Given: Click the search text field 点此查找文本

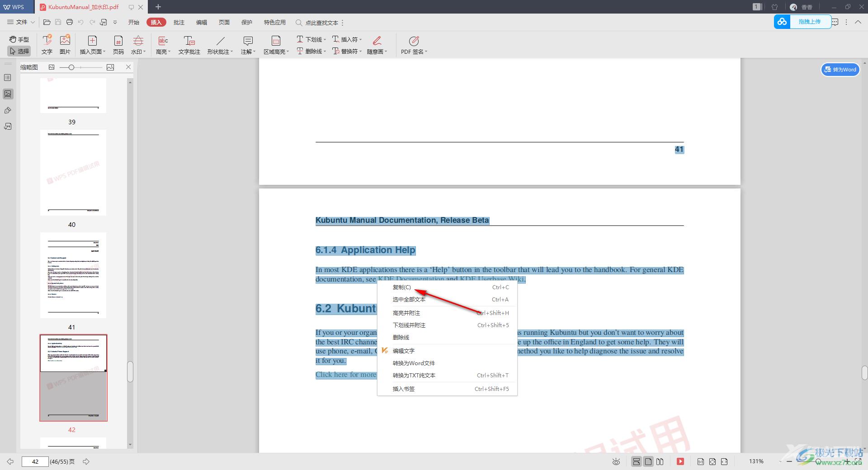Looking at the screenshot, I should pos(321,23).
